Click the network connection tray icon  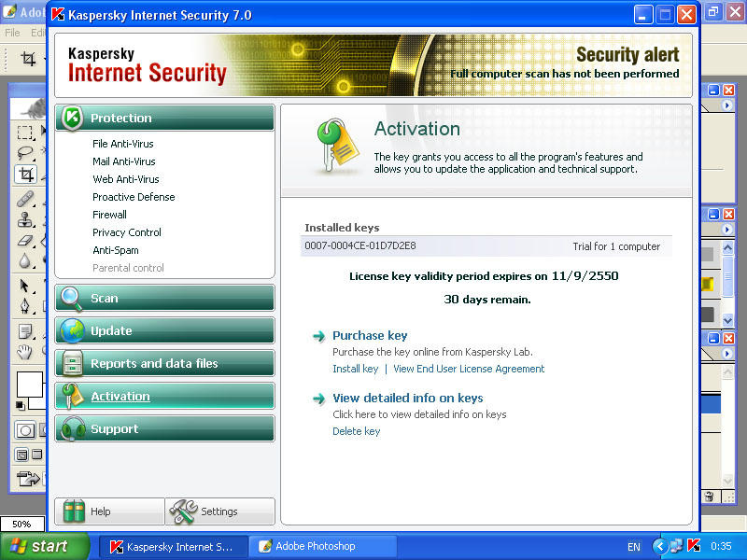pos(677,546)
